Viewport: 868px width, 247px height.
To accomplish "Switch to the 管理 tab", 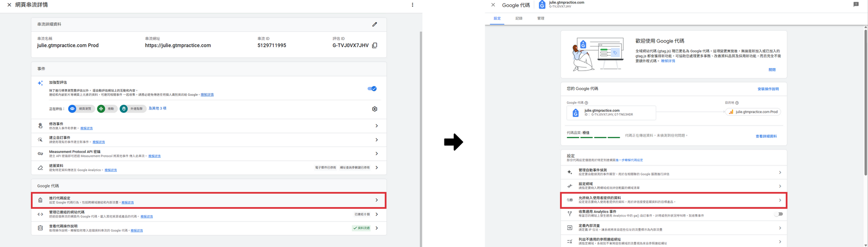I will point(540,18).
